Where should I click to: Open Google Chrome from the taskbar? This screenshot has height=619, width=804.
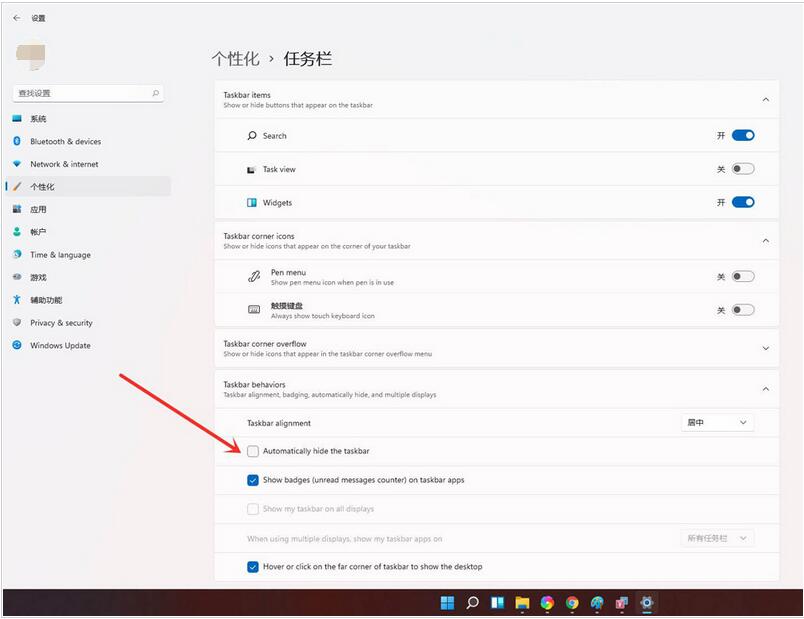point(572,603)
